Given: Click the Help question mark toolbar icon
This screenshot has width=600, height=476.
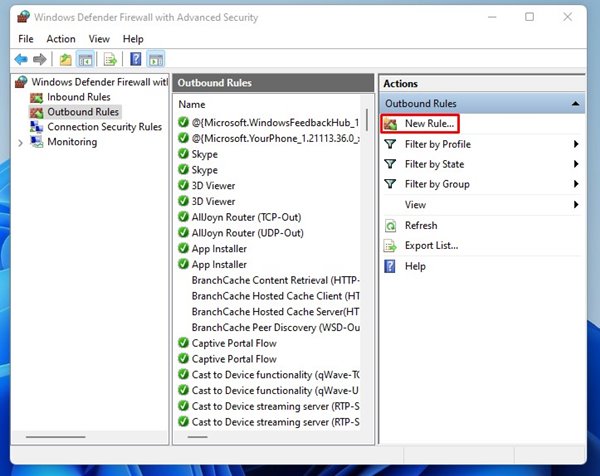Looking at the screenshot, I should pyautogui.click(x=136, y=59).
